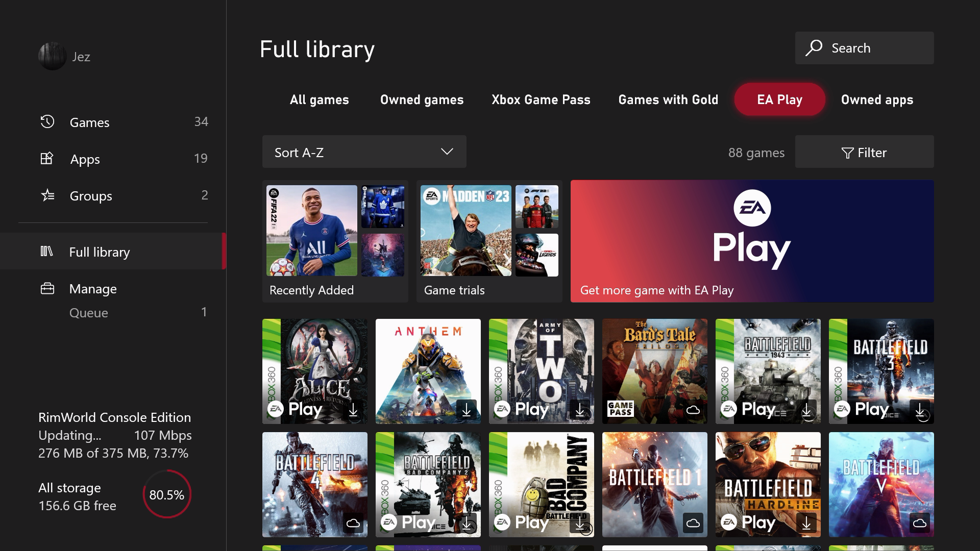This screenshot has height=551, width=980.
Task: Open the Sort A-Z dropdown
Action: (x=363, y=152)
